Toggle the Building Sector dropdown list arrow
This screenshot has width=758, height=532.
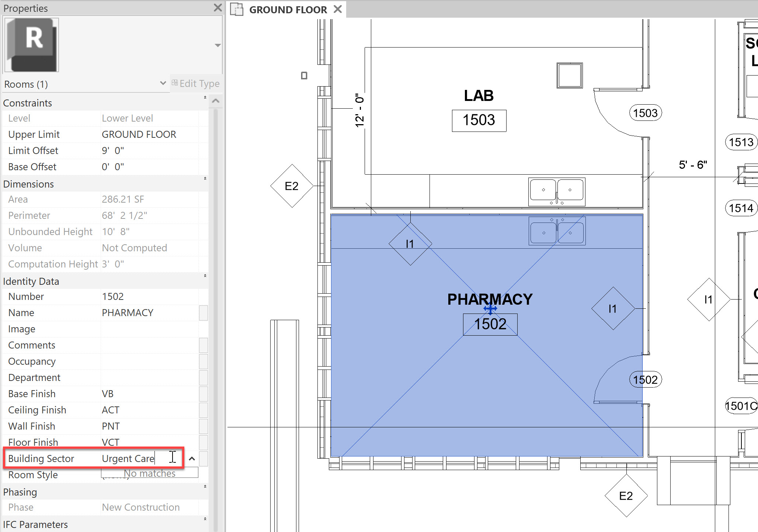click(x=192, y=459)
